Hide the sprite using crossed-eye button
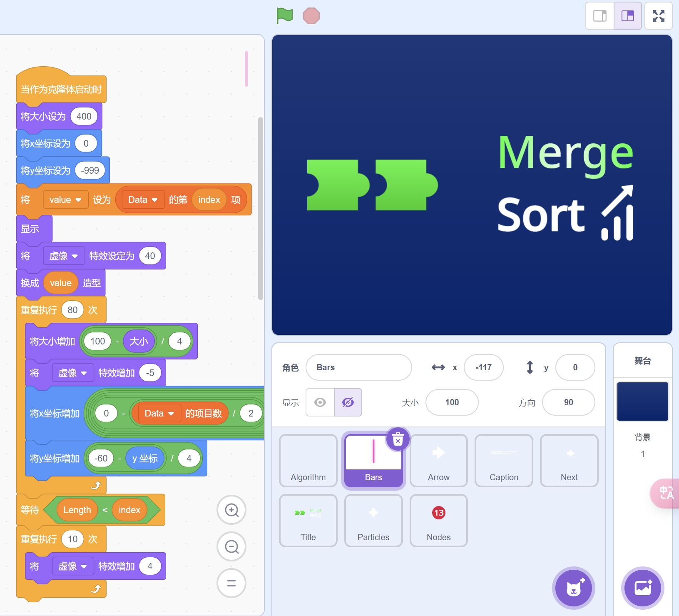This screenshot has height=616, width=679. [x=348, y=402]
